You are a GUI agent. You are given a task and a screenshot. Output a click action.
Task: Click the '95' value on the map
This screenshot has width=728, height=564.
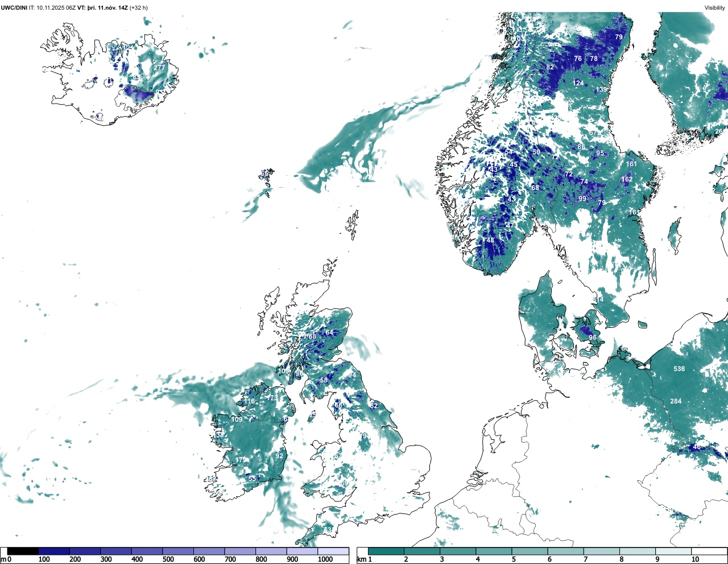pyautogui.click(x=600, y=154)
